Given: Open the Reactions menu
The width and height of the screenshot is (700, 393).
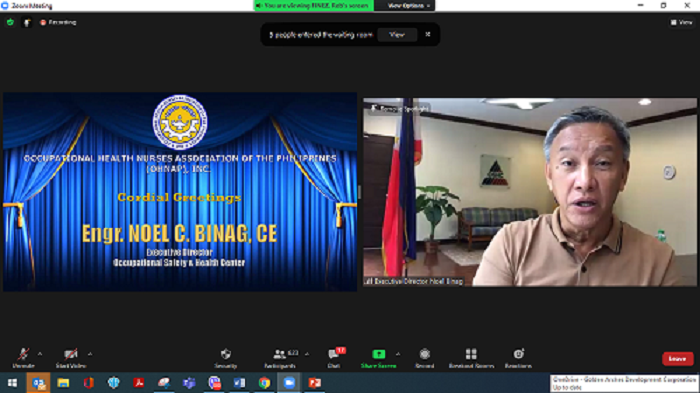Looking at the screenshot, I should point(518,358).
